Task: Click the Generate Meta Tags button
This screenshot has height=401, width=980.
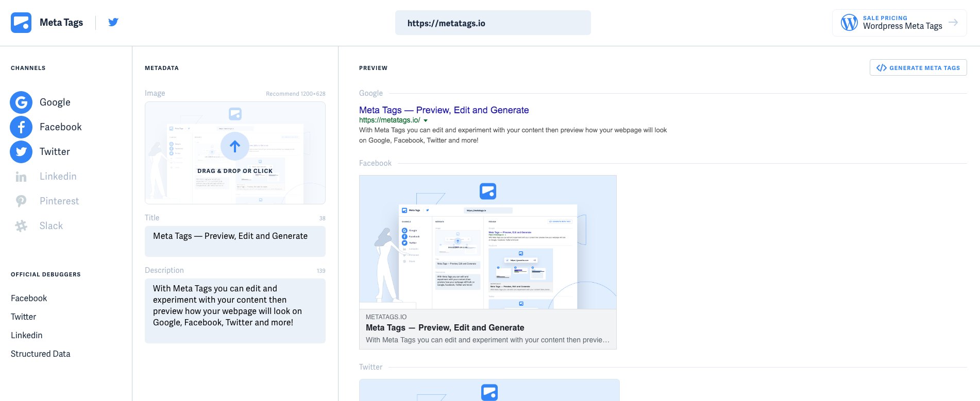Action: [x=918, y=67]
